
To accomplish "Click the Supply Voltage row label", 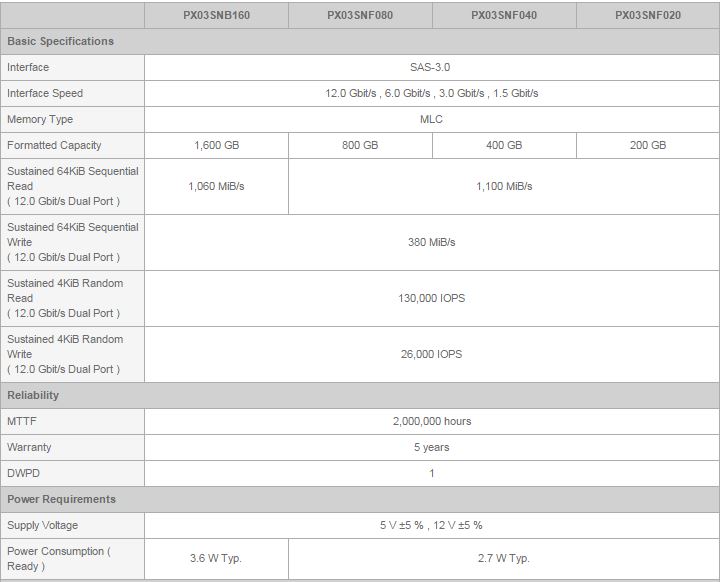I will coord(42,525).
